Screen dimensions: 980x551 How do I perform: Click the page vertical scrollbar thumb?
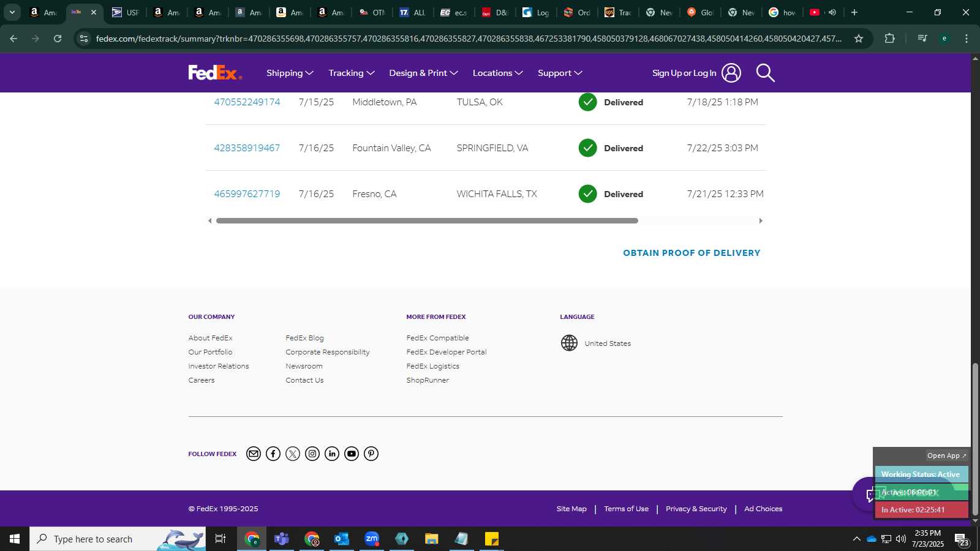pyautogui.click(x=975, y=440)
